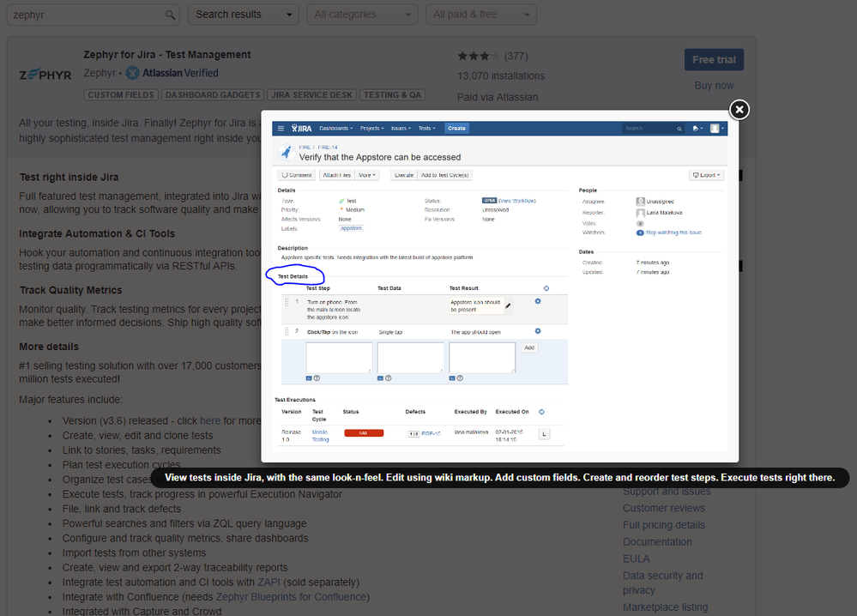The width and height of the screenshot is (857, 616).
Task: Open the EULA link
Action: pyautogui.click(x=637, y=559)
